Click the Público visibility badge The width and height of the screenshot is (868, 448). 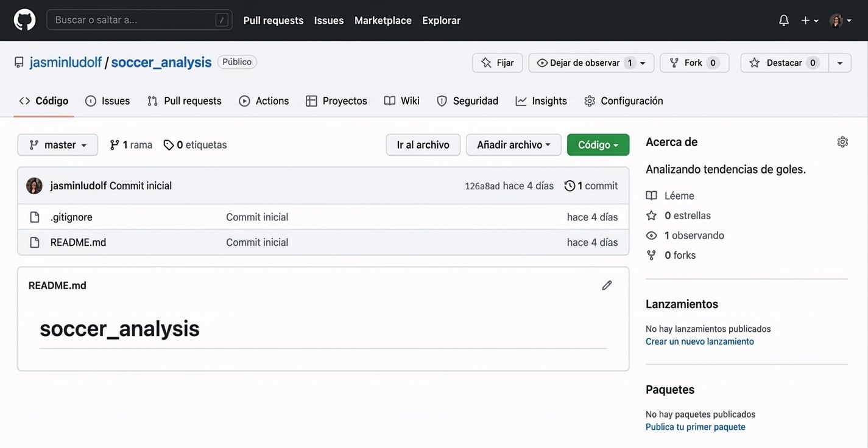coord(237,62)
